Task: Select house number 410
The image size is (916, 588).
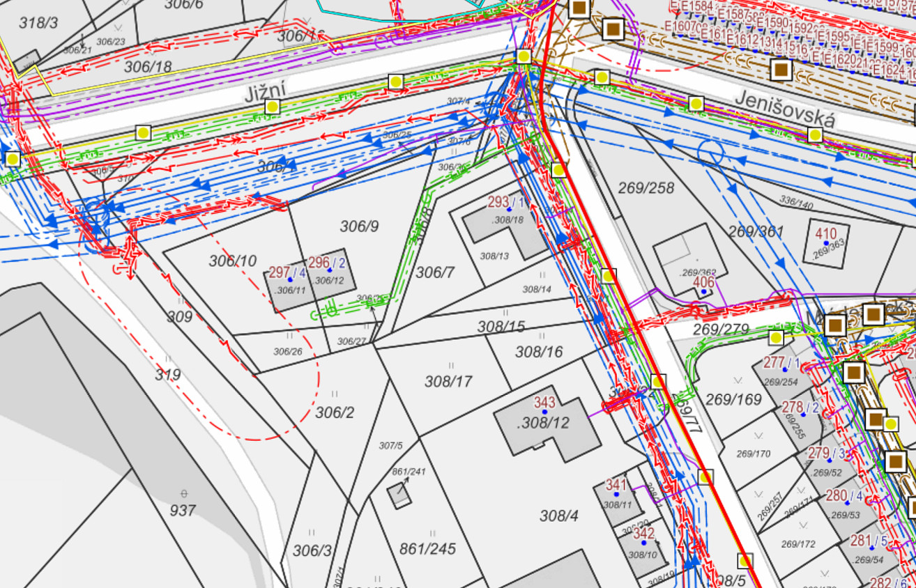Action: tap(826, 233)
